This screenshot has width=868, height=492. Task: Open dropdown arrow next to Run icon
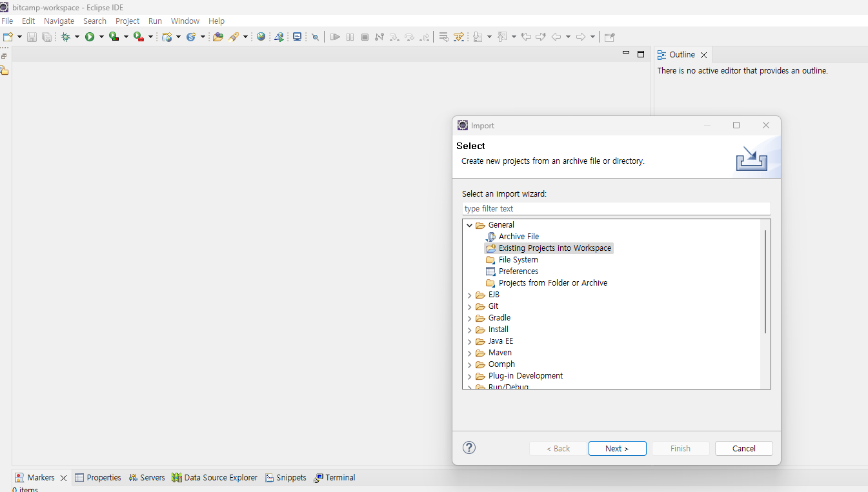(101, 37)
